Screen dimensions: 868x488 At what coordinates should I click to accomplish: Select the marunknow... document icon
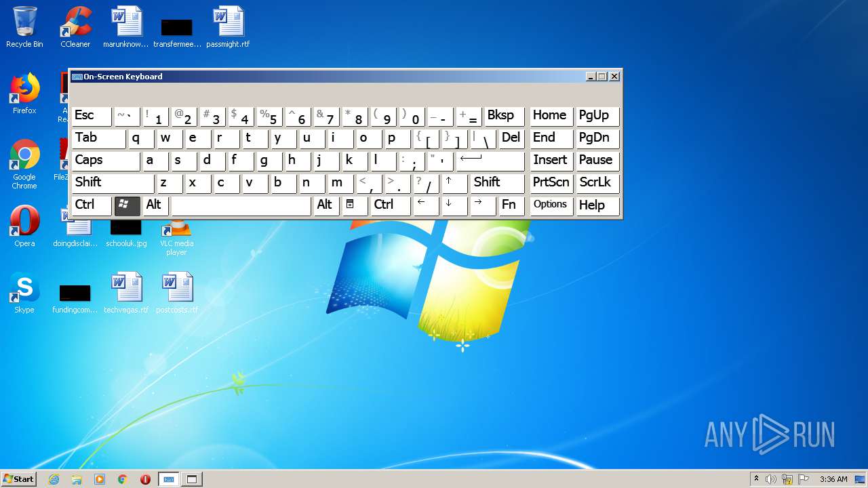[x=126, y=28]
